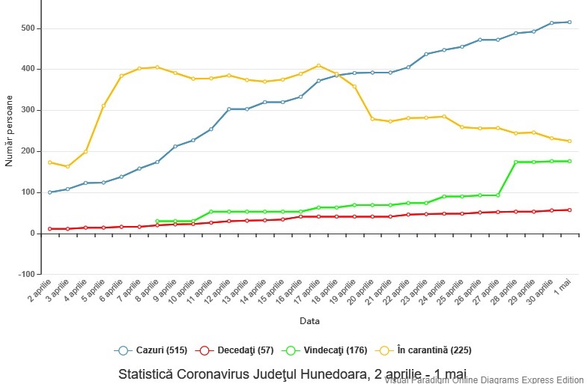The height and width of the screenshot is (384, 588).
Task: Click the chart title Statistică Coronavirus Județul Hunedoara
Action: pyautogui.click(x=292, y=374)
